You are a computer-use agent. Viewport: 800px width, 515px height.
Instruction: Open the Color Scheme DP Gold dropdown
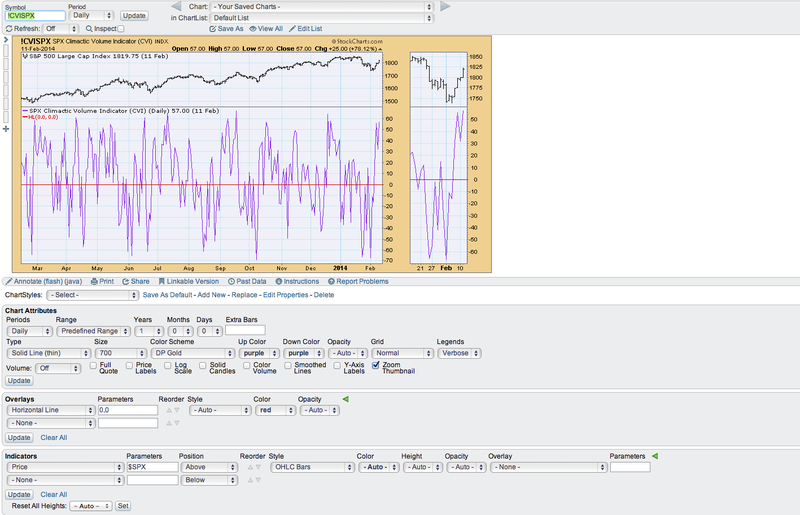click(192, 353)
